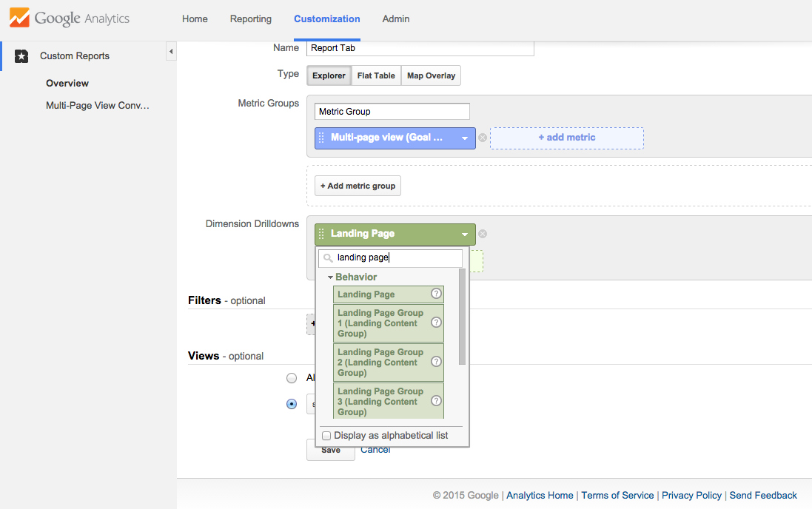Click help icon for Landing Page Group 3
The image size is (812, 509).
(x=436, y=401)
